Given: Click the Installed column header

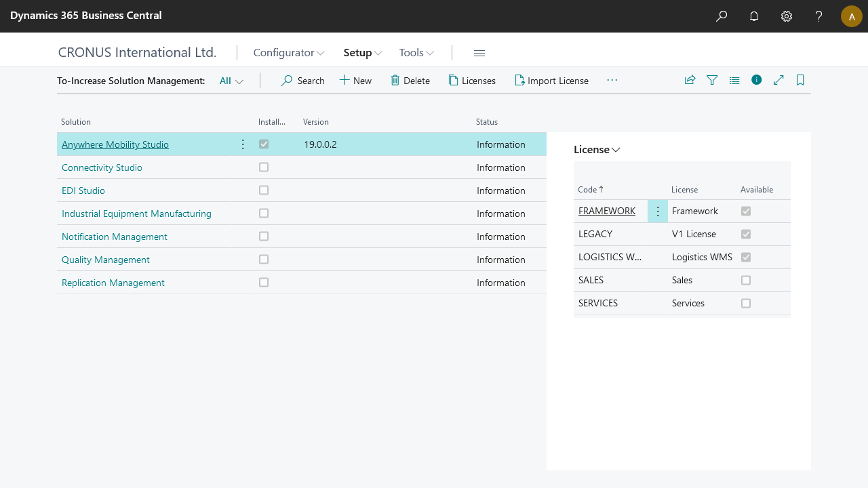Looking at the screenshot, I should 272,122.
